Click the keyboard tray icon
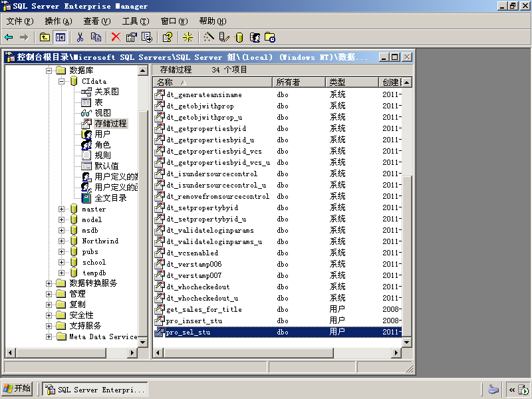The image size is (532, 399). [493, 389]
